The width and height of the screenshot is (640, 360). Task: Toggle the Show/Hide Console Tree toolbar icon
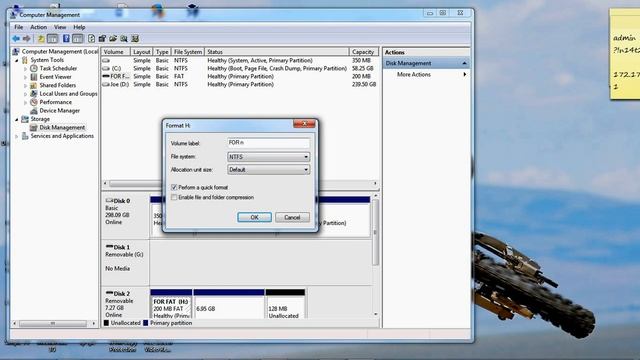(52, 39)
